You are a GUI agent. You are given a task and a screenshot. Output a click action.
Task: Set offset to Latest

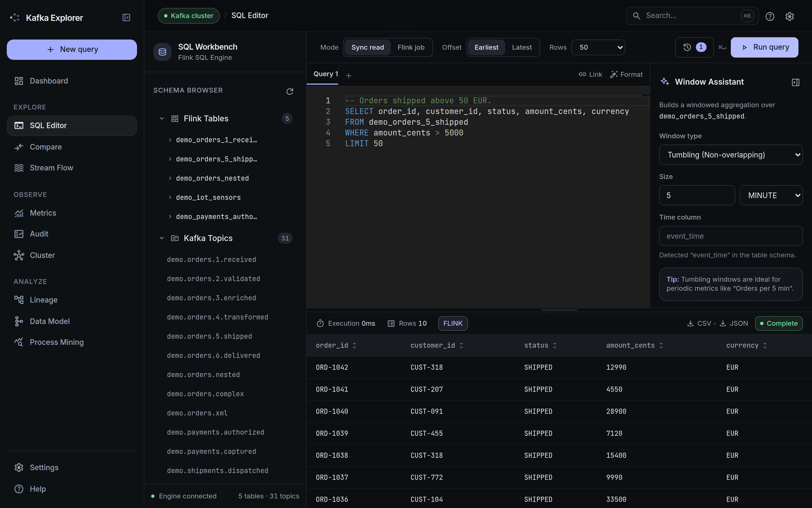[x=522, y=47]
